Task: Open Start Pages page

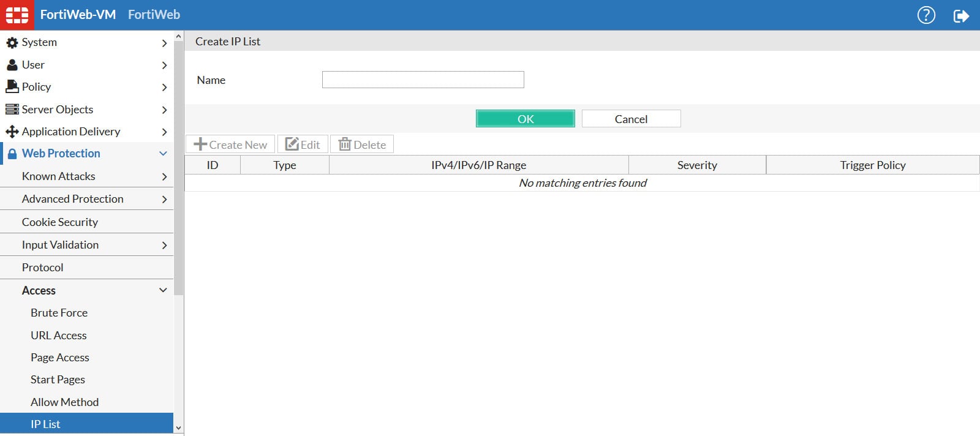Action: (87, 380)
